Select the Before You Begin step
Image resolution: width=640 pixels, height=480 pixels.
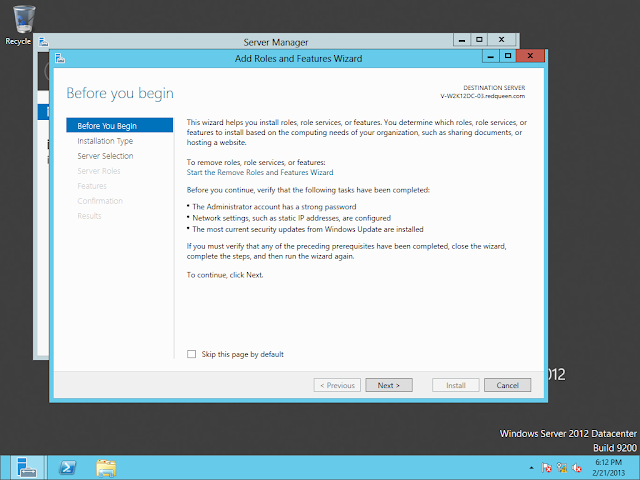click(120, 125)
